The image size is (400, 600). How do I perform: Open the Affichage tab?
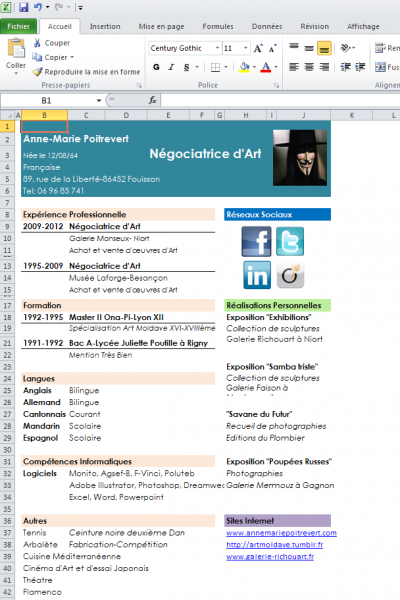(363, 26)
